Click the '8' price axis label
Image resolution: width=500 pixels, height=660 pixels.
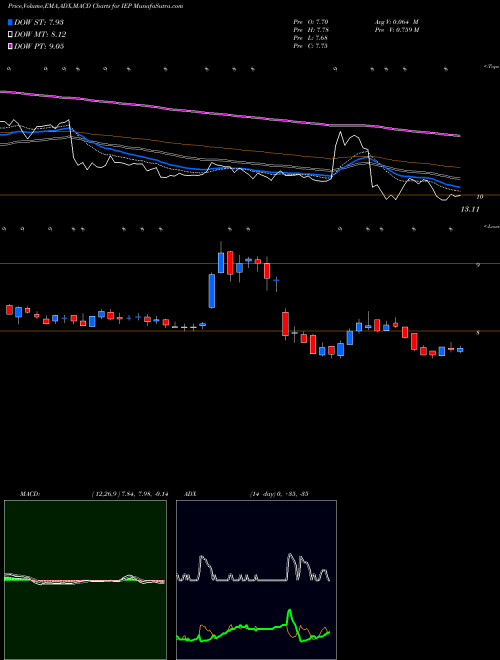(x=478, y=333)
